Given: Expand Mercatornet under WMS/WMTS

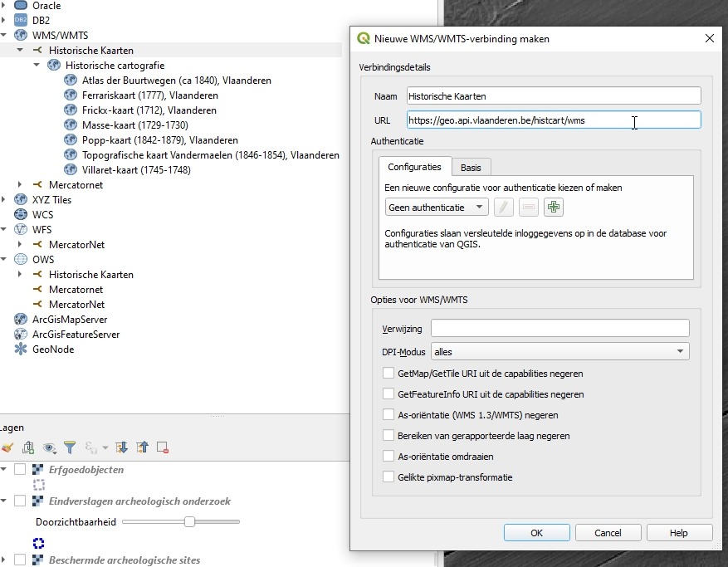Looking at the screenshot, I should tap(20, 185).
